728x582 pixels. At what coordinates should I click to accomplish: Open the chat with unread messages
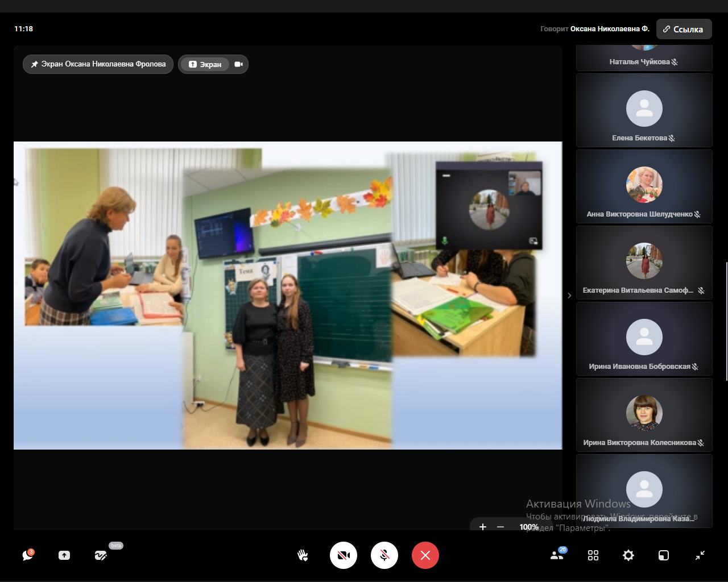click(x=27, y=555)
